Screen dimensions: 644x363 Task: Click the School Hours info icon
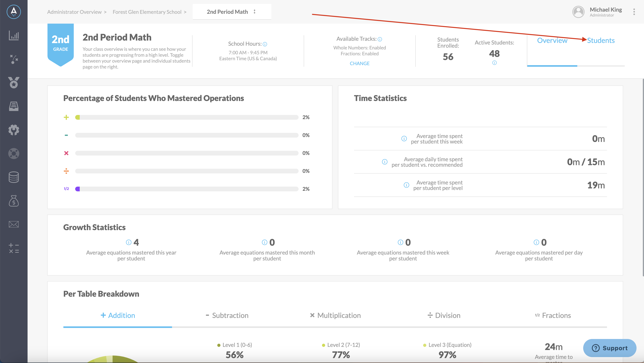coord(265,44)
